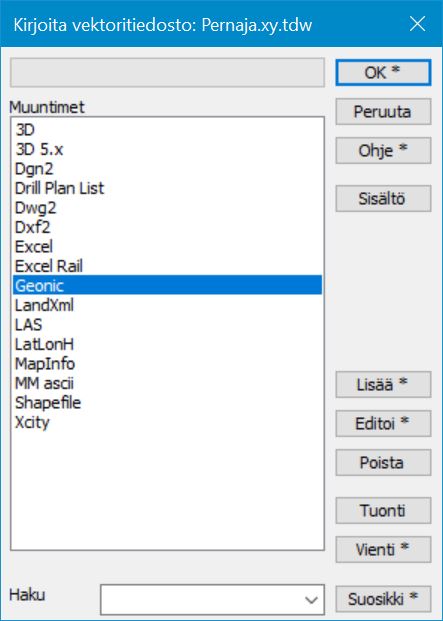Remove converter with Poista button
443x621 pixels.
383,463
